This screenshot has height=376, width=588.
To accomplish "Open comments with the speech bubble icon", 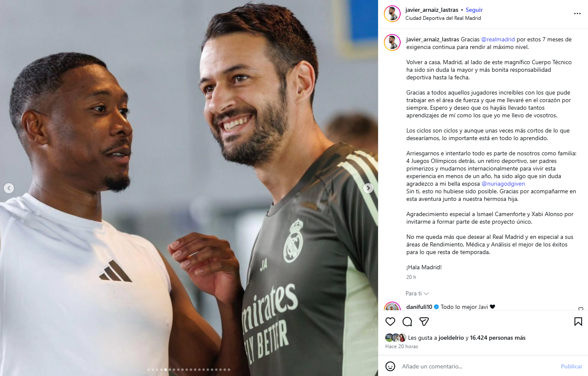I will (x=407, y=322).
